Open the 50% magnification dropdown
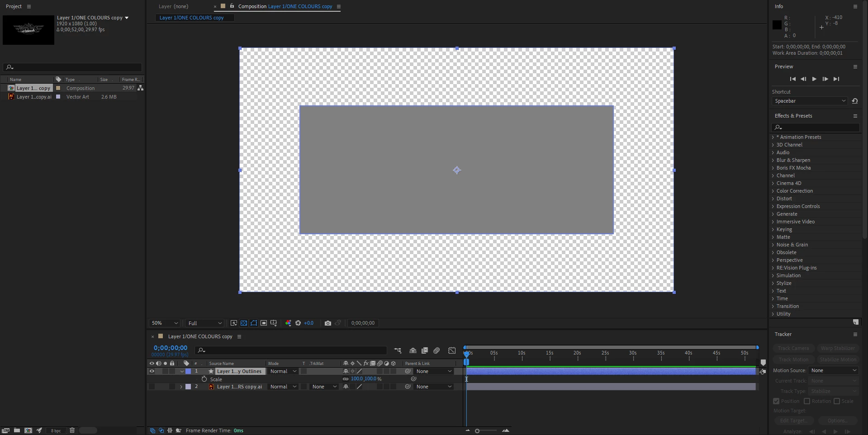 point(165,323)
